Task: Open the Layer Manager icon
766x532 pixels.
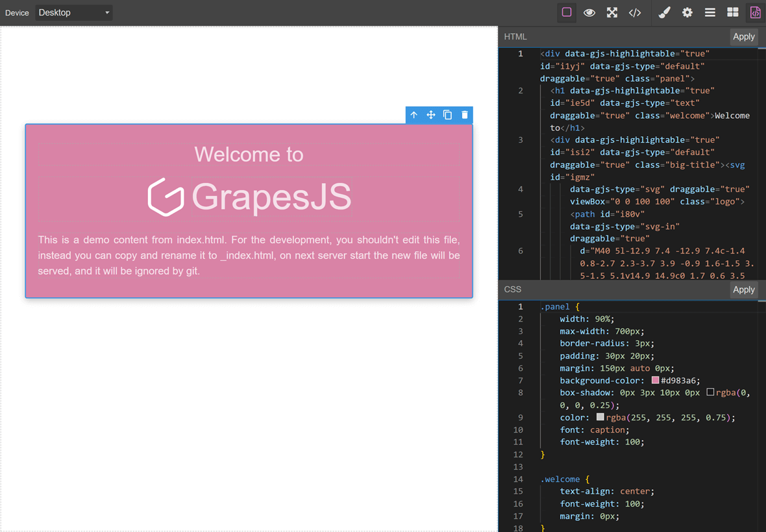Action: tap(710, 13)
